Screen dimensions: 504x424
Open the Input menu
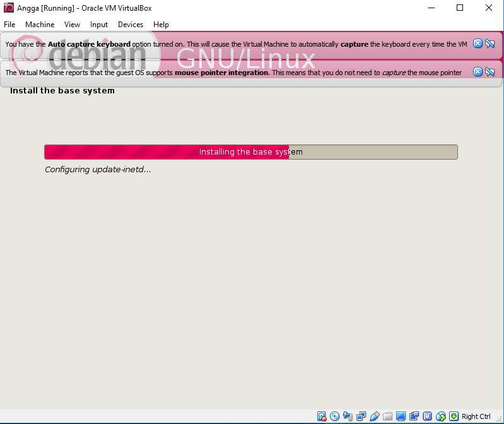(x=98, y=25)
